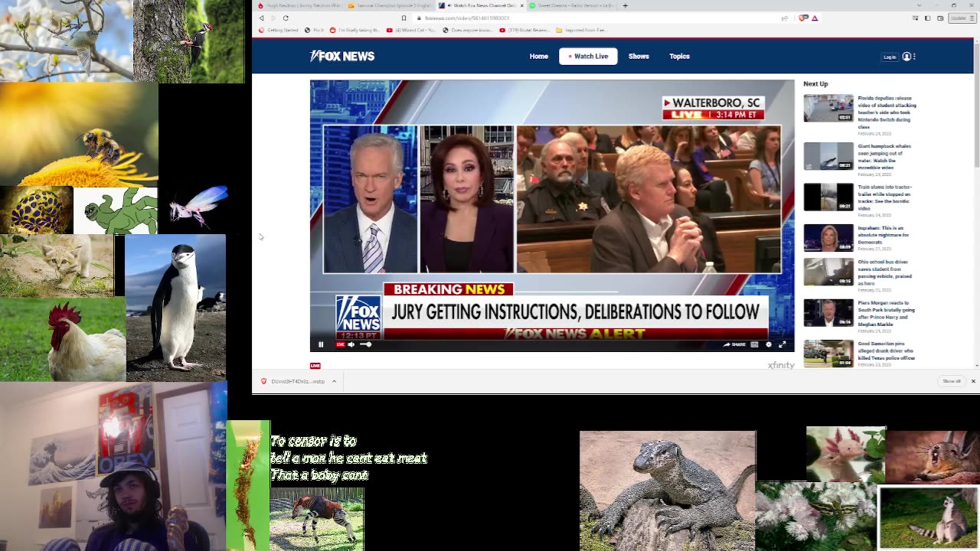Open Florida deputies release video thumbnail
The image size is (980, 551).
pos(828,108)
